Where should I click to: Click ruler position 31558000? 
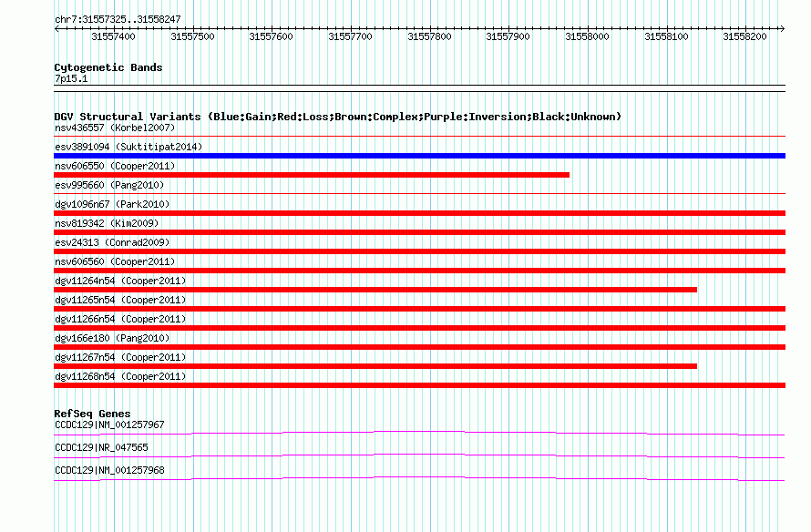click(x=587, y=36)
